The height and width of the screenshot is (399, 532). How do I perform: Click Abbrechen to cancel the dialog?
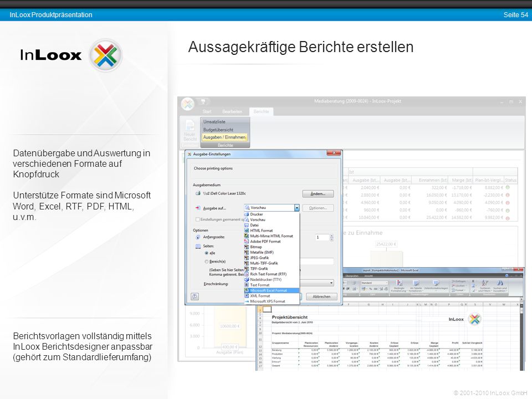[321, 296]
